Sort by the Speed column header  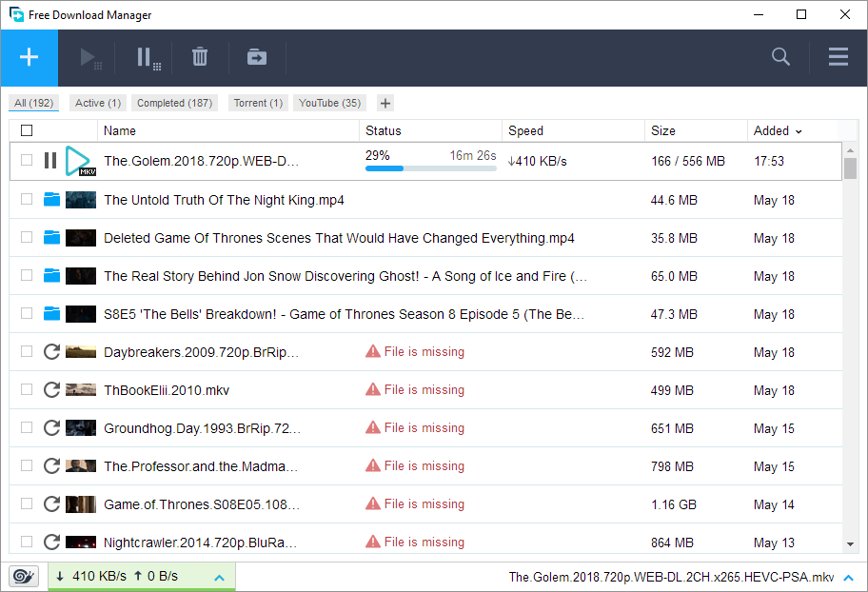574,130
